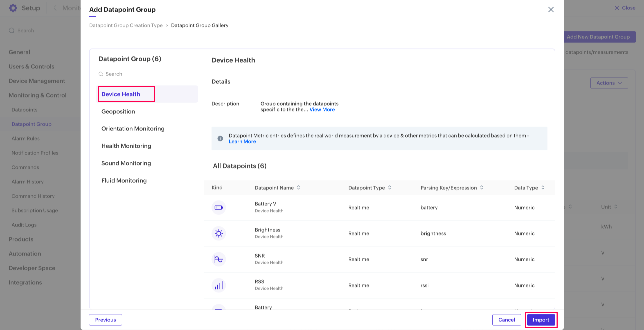
Task: Sort by Data Type column
Action: (543, 188)
